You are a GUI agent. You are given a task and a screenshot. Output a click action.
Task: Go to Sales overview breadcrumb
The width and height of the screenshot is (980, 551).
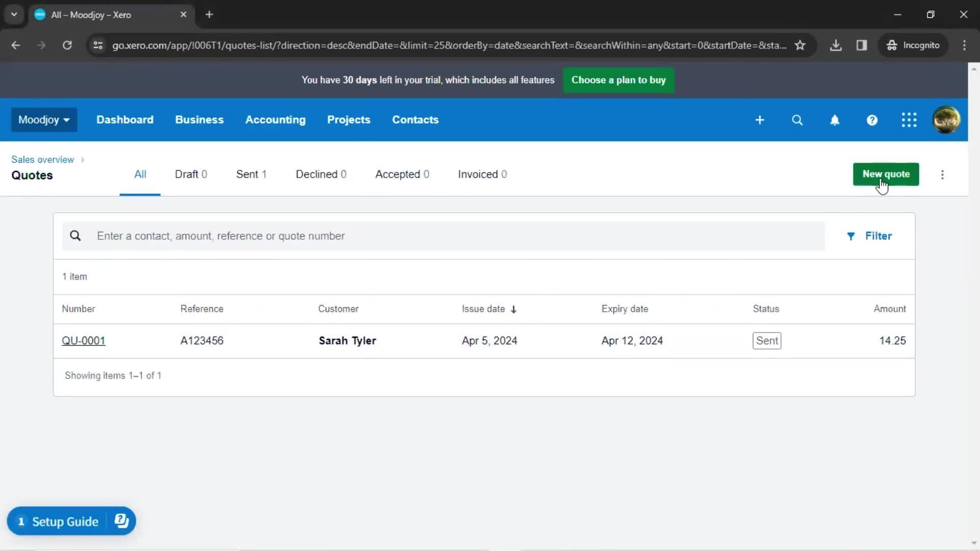tap(42, 160)
